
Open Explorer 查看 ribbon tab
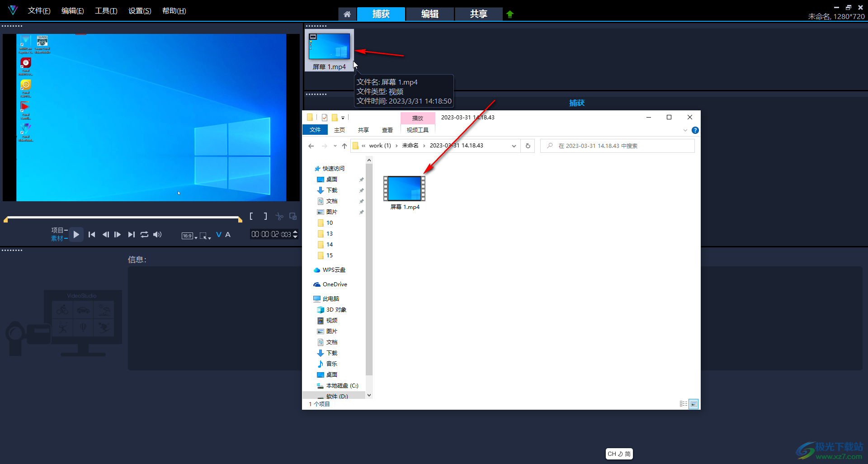click(x=387, y=130)
